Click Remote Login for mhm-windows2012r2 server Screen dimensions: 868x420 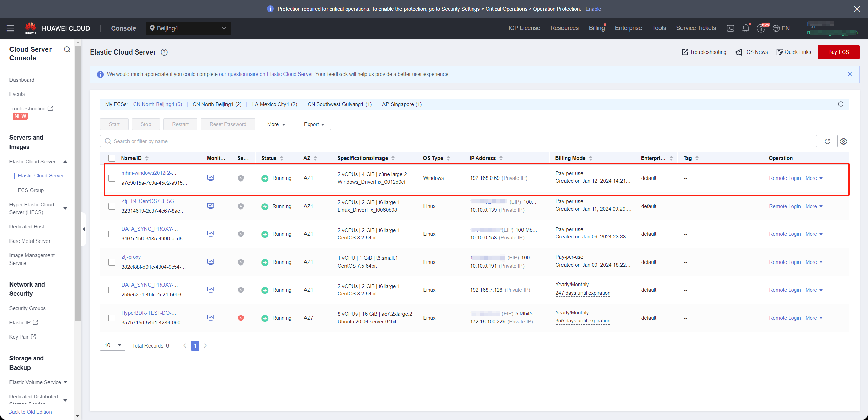tap(784, 177)
